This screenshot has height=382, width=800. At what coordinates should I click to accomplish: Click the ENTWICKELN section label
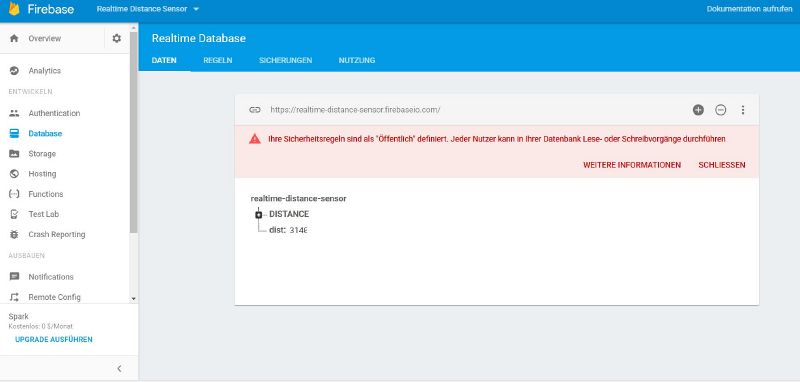(x=31, y=92)
